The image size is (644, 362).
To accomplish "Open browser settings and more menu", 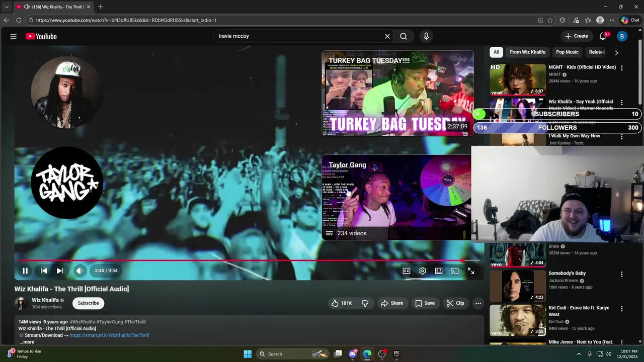I will [612, 20].
